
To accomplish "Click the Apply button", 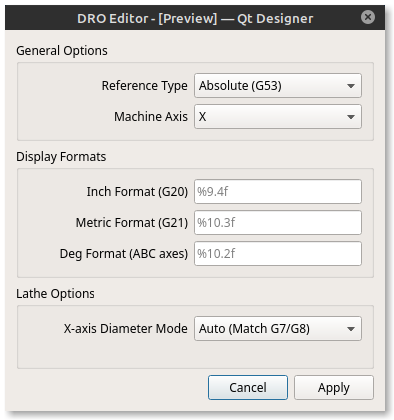I will tap(334, 388).
